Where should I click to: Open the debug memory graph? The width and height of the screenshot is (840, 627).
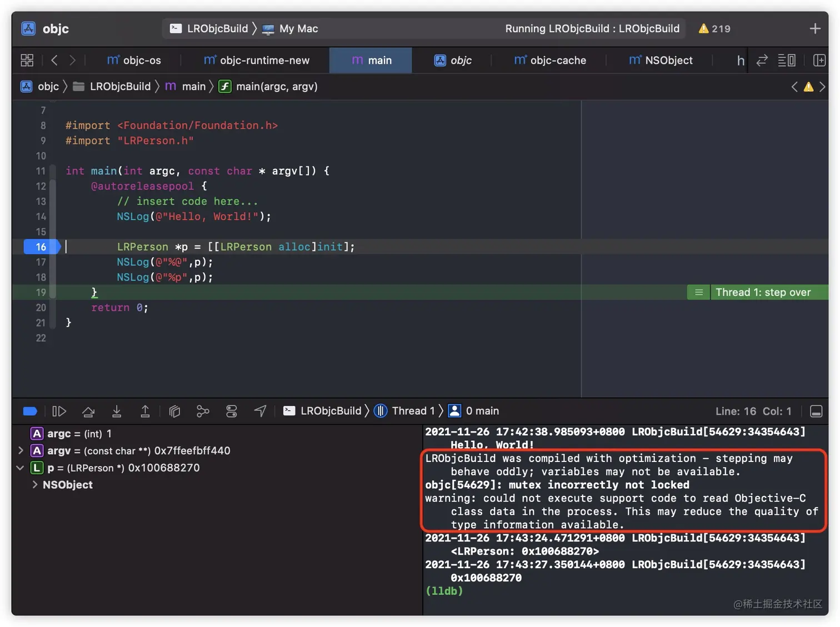point(203,411)
